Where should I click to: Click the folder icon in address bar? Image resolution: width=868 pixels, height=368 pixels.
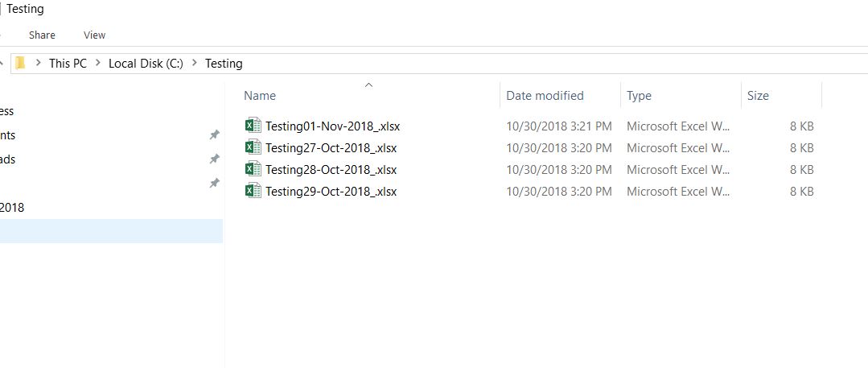[x=21, y=63]
